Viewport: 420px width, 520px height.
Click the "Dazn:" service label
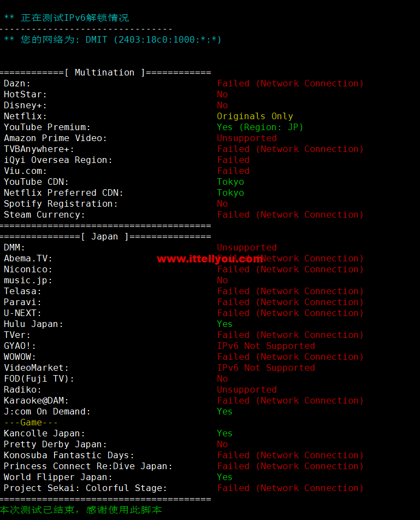pos(17,83)
